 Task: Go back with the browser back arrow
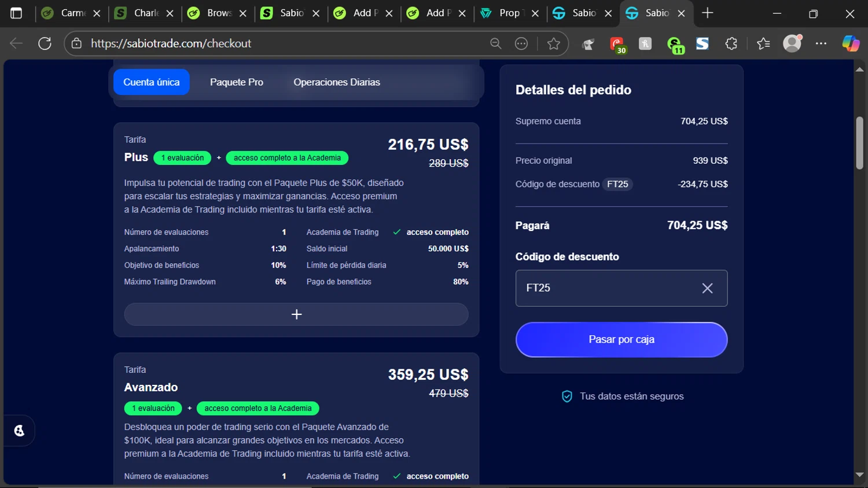coord(16,43)
